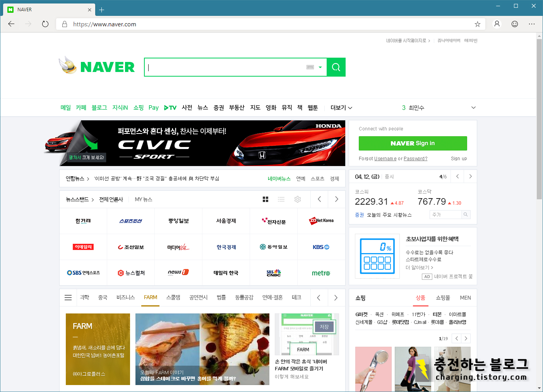The width and height of the screenshot is (543, 392).
Task: Open the ZDNet Korea logo
Action: (x=321, y=221)
